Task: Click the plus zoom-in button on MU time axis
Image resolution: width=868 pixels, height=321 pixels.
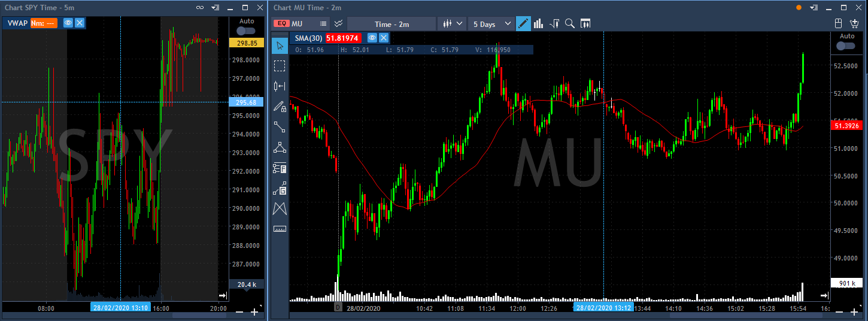Action: click(x=853, y=312)
